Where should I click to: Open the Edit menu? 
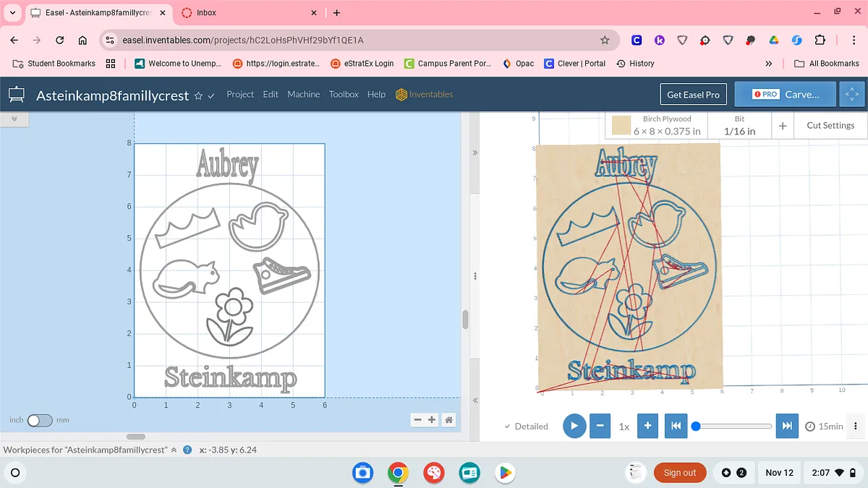click(x=271, y=94)
